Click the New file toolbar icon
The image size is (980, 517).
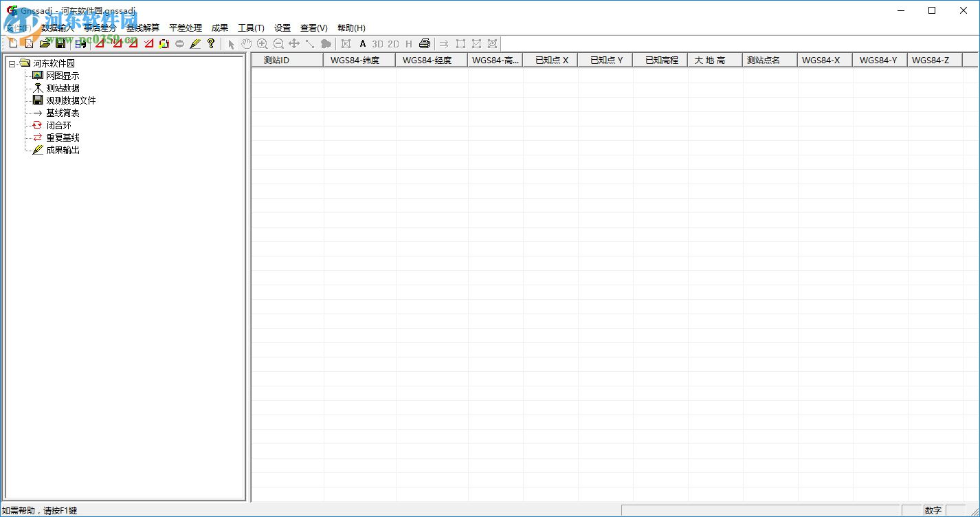coord(13,43)
